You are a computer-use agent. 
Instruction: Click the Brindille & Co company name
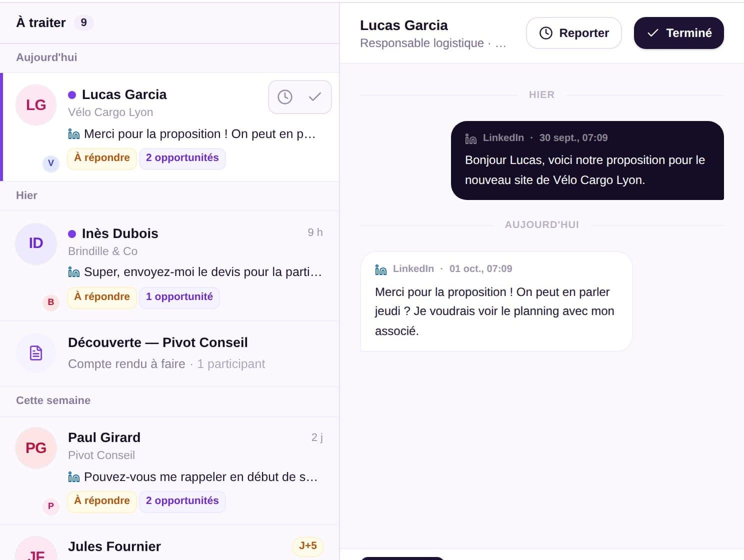[102, 251]
